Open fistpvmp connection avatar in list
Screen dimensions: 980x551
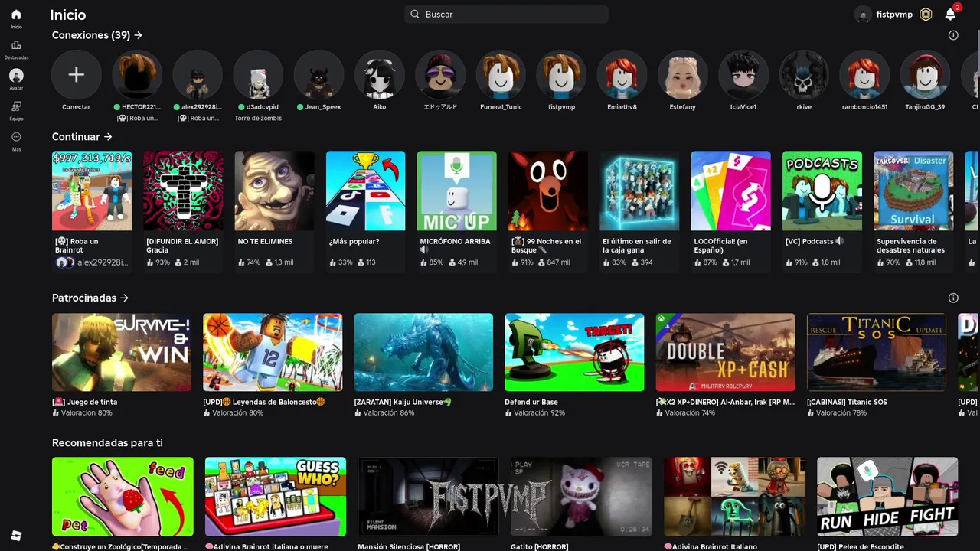click(561, 75)
